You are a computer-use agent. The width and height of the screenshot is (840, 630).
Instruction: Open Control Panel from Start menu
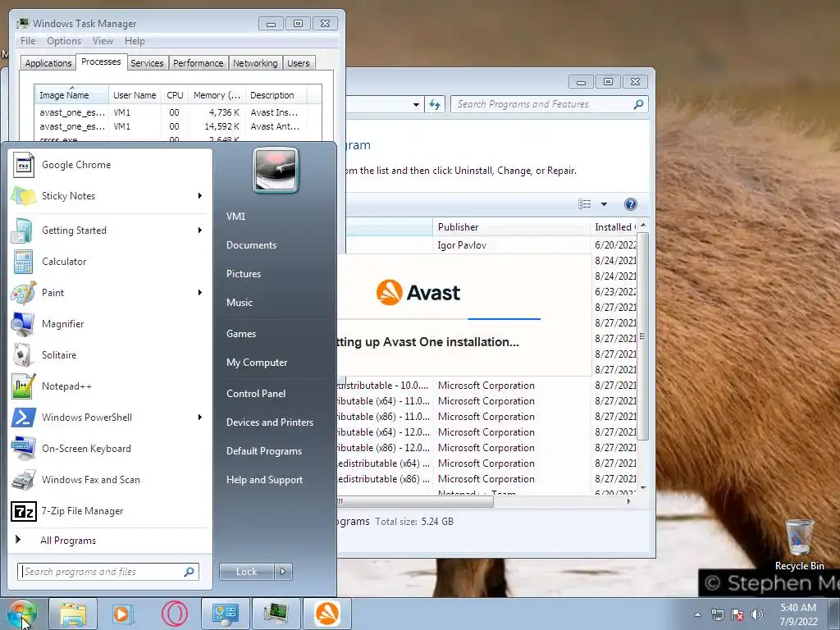coord(256,394)
